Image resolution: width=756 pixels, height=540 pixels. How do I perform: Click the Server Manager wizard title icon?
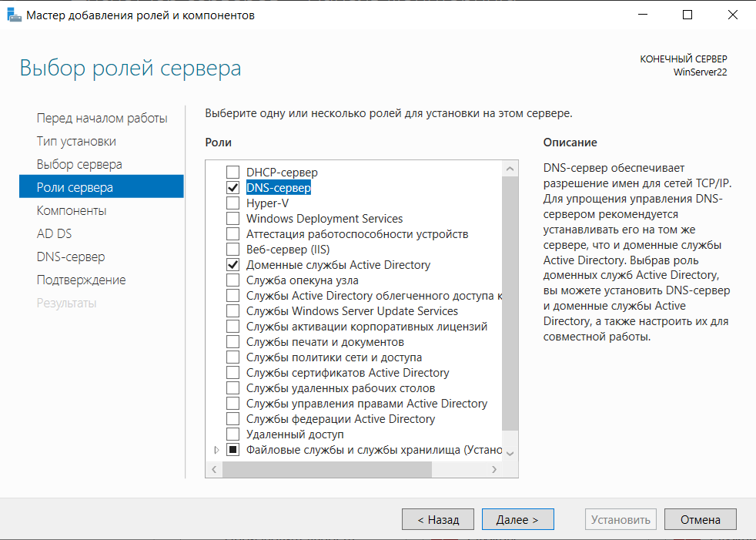click(15, 15)
